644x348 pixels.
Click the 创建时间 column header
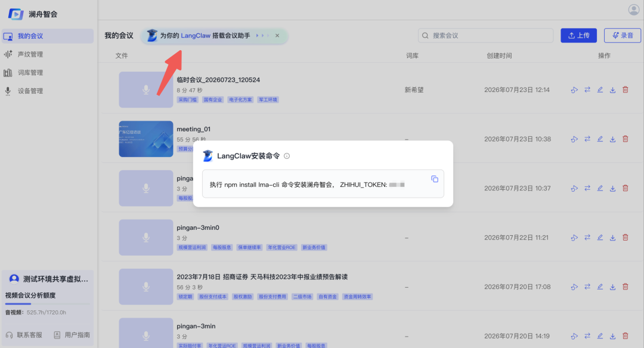click(499, 56)
